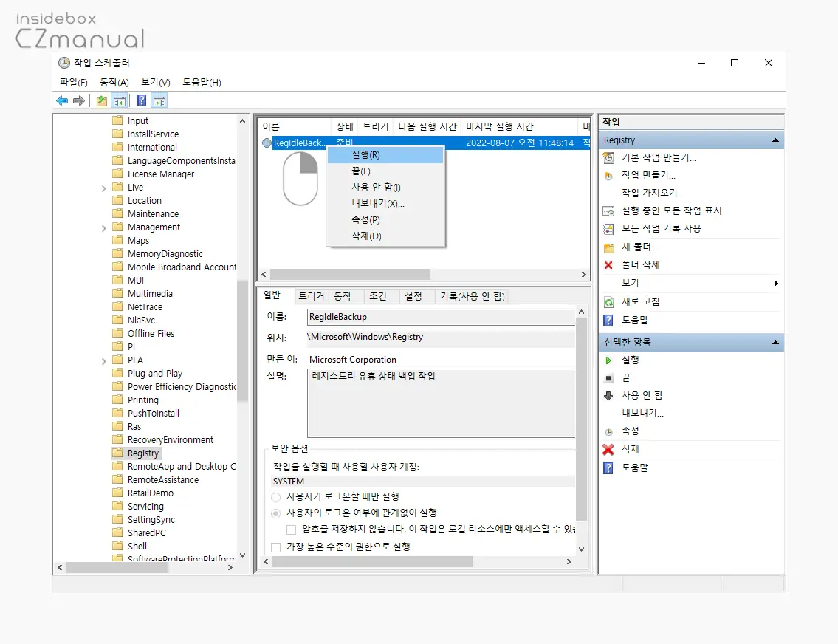Click the clock icon beside RegIdleBack task
Screen dimensions: 838x644
(267, 143)
